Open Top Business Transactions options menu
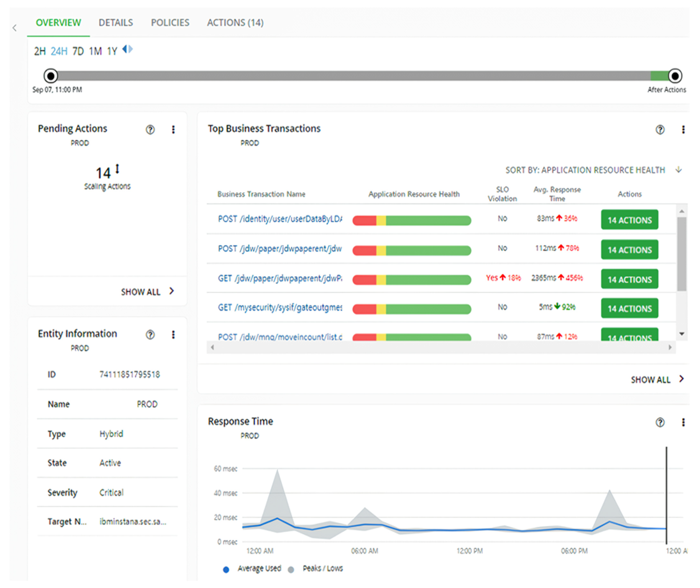 (x=683, y=130)
